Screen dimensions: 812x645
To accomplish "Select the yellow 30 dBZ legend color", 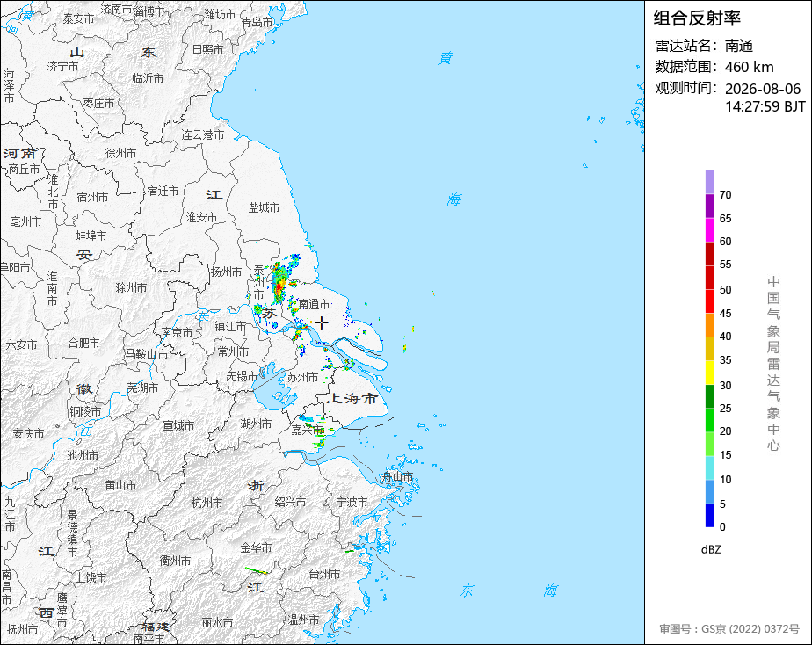I will tap(709, 373).
